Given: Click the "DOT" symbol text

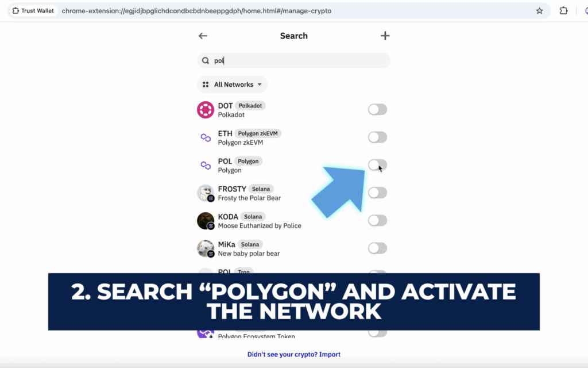Looking at the screenshot, I should (225, 106).
